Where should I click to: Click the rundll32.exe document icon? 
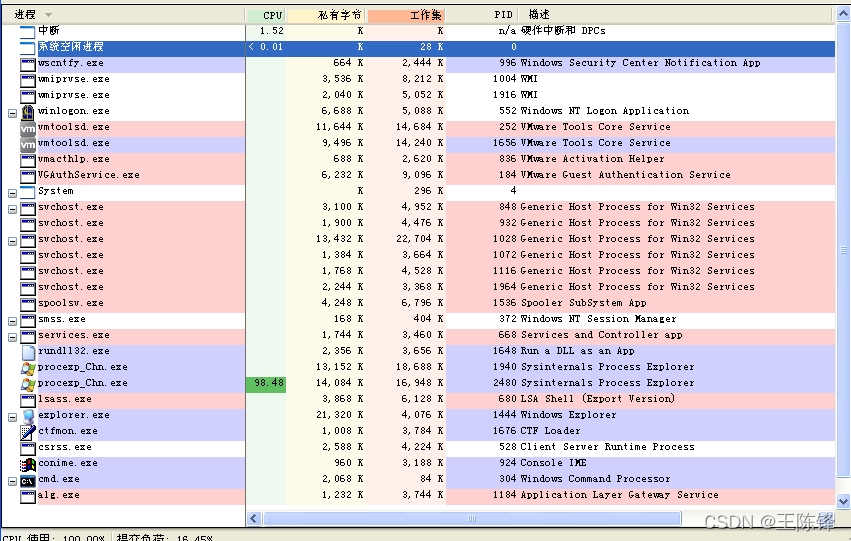pyautogui.click(x=28, y=352)
